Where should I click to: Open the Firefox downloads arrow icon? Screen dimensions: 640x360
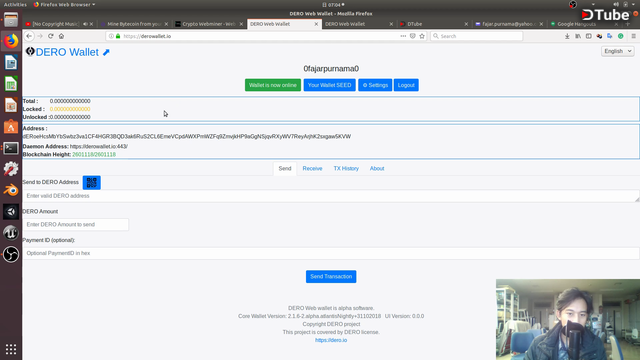tap(567, 36)
